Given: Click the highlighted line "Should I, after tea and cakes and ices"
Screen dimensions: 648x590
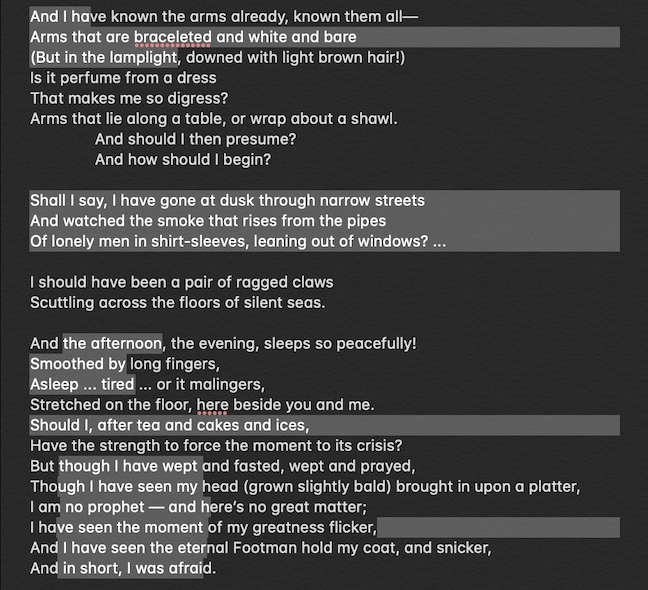Looking at the screenshot, I should tap(324, 425).
